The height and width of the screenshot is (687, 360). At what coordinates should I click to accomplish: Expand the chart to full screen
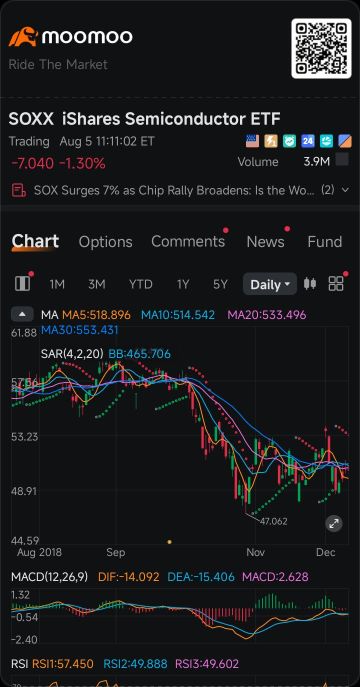tap(334, 523)
